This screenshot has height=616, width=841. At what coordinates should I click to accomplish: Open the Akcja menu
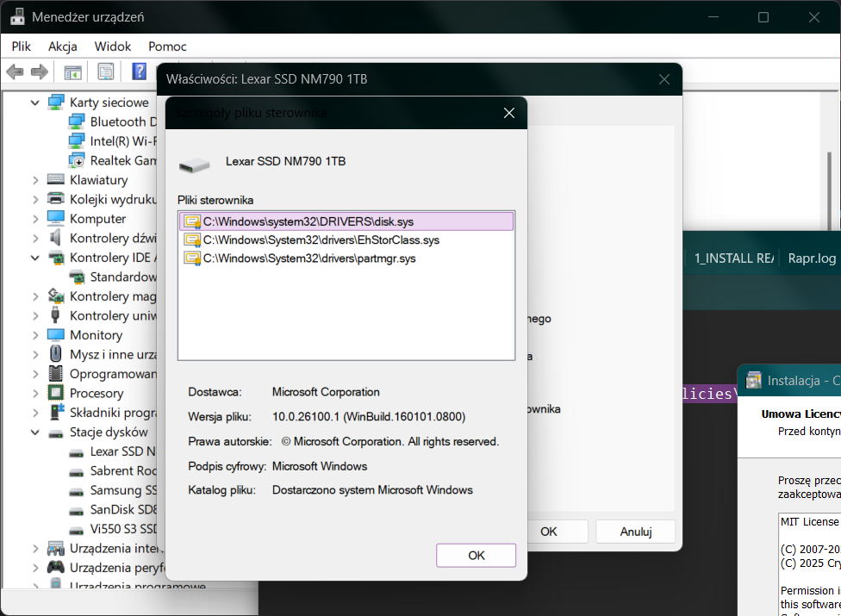pos(63,47)
